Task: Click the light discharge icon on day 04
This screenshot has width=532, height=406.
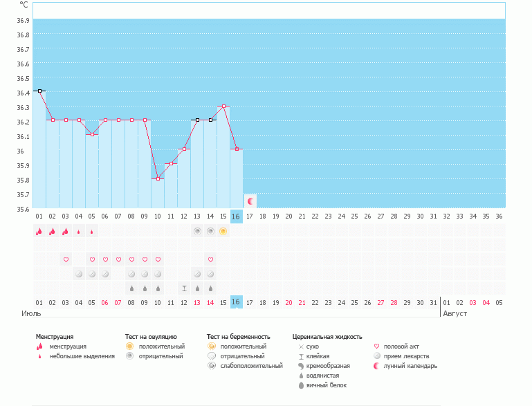Action: [x=79, y=232]
